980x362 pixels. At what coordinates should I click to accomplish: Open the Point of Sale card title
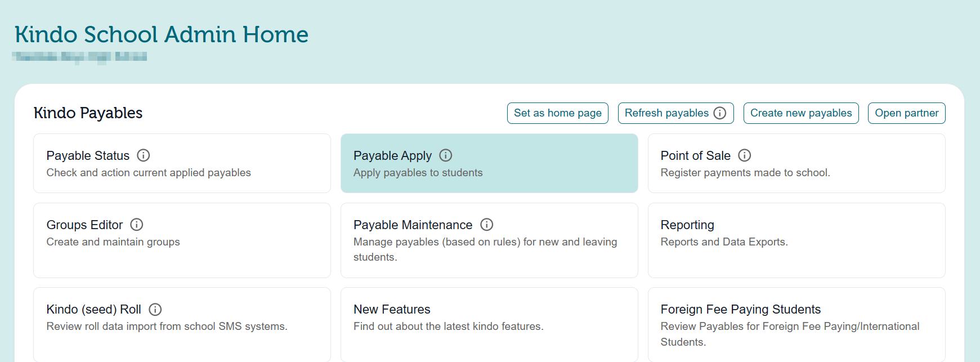point(696,156)
